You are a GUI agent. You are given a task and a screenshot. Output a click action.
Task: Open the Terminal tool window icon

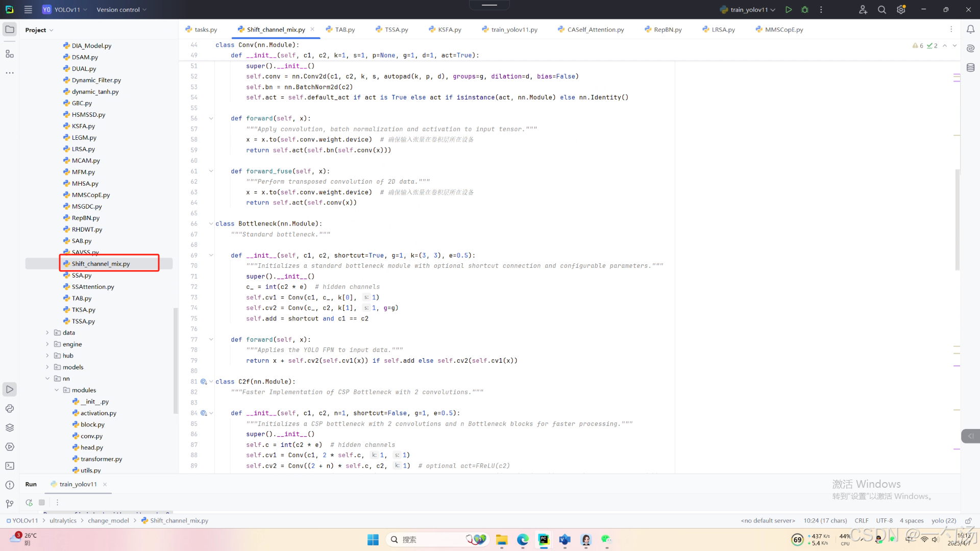[10, 466]
